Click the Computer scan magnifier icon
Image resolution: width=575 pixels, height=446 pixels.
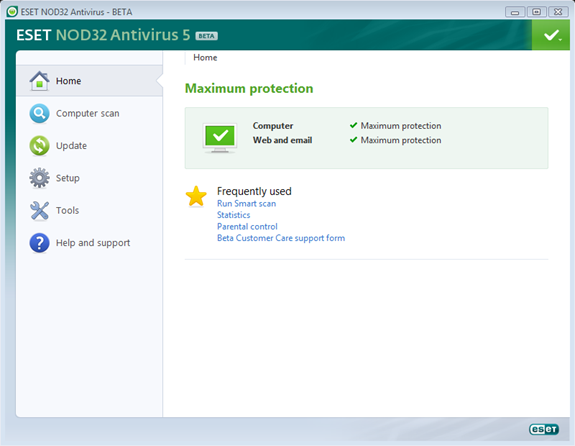point(39,113)
